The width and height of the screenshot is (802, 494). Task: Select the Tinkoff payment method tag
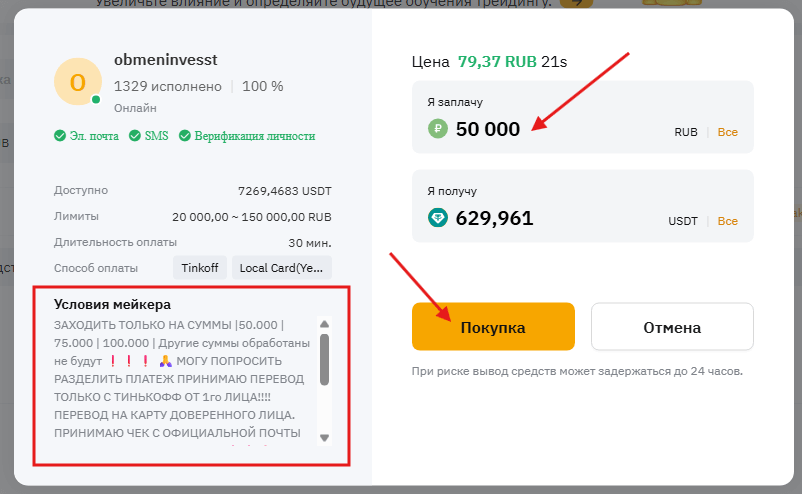point(199,268)
